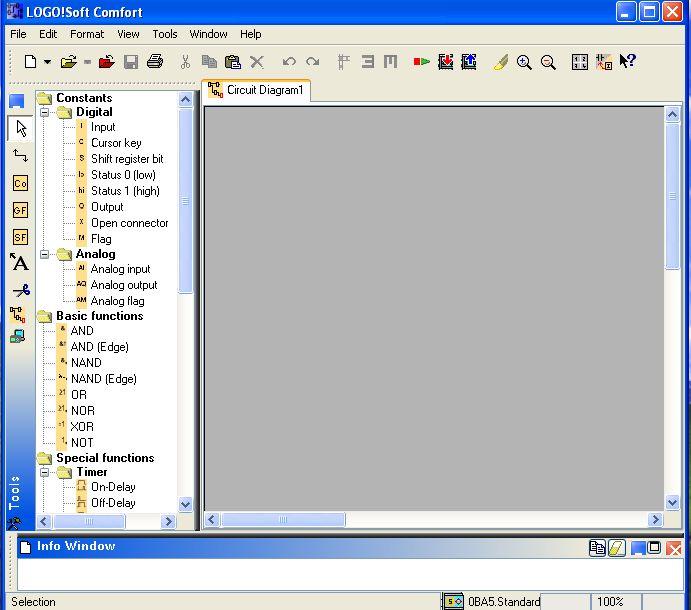
Task: Click the LOGO to PC upload icon
Action: [x=468, y=62]
